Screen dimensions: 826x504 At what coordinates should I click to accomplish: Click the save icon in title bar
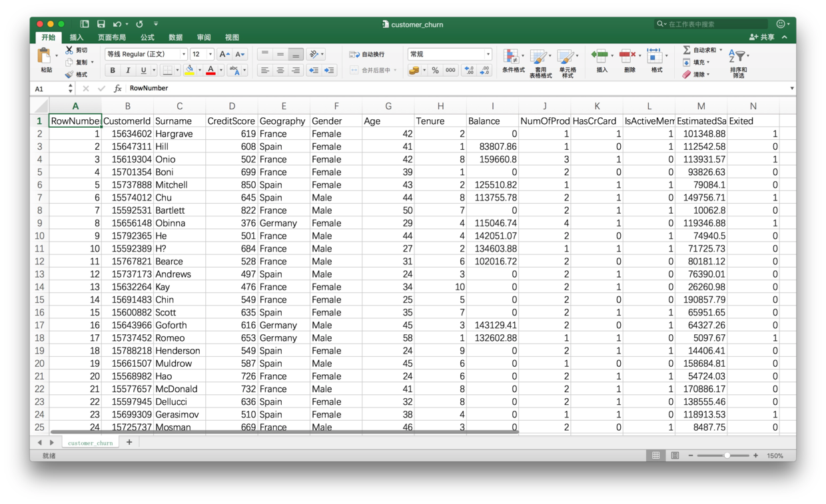101,24
